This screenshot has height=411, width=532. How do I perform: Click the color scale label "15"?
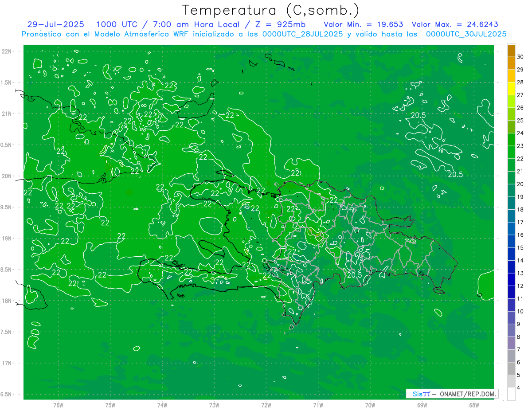[x=520, y=248]
